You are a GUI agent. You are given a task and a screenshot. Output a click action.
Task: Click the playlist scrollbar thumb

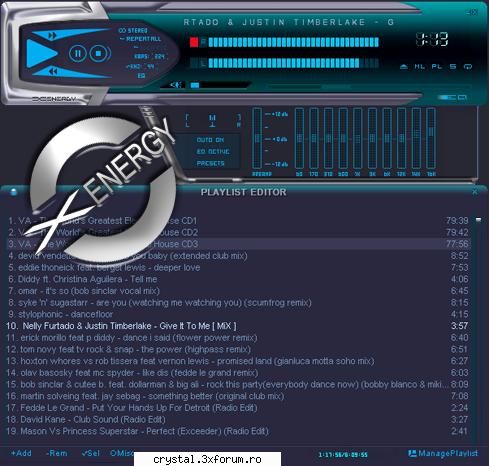(x=478, y=220)
